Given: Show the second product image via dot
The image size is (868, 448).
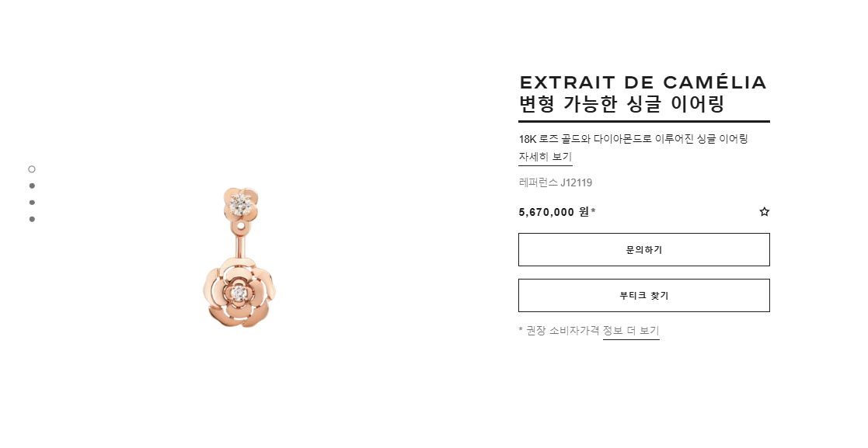Looking at the screenshot, I should (32, 186).
